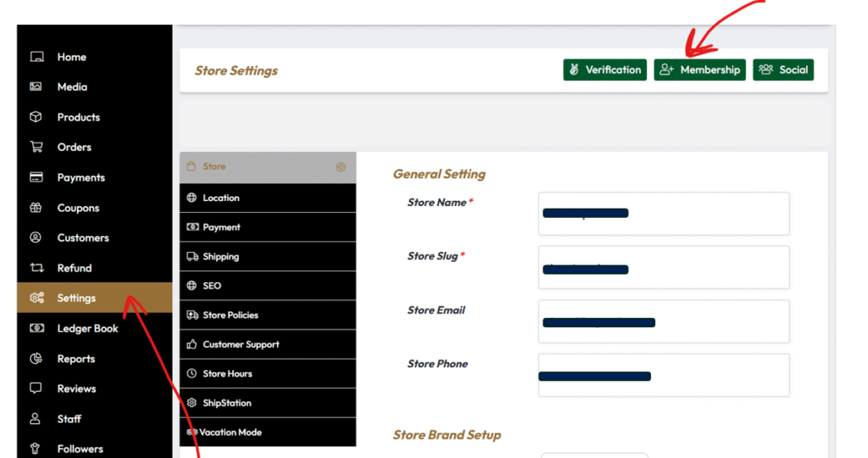This screenshot has height=458, width=868.
Task: Click the Store Name input field
Action: (663, 213)
